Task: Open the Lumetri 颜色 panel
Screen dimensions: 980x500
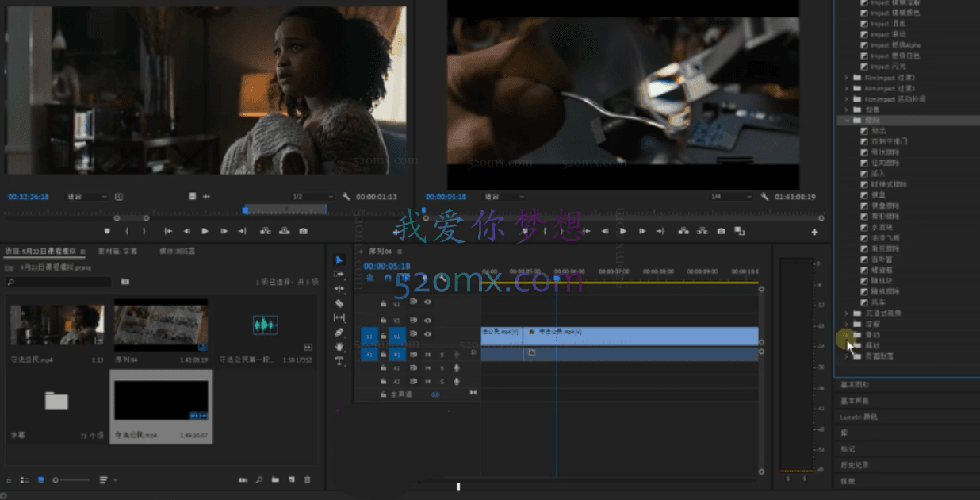Action: [x=859, y=417]
